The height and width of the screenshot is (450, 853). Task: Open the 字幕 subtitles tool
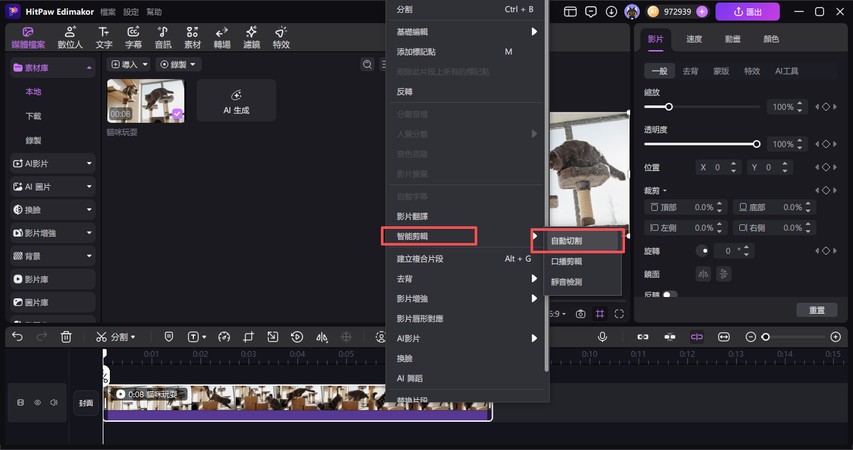point(133,38)
